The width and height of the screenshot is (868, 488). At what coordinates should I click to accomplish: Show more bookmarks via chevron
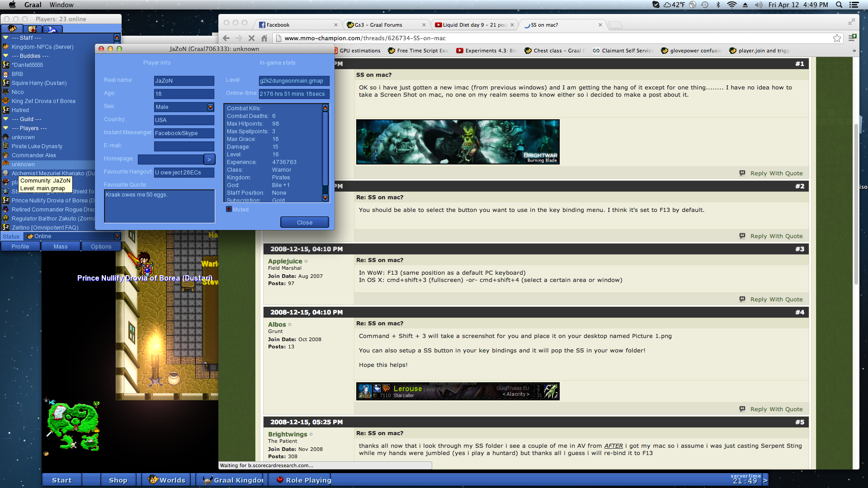(854, 51)
